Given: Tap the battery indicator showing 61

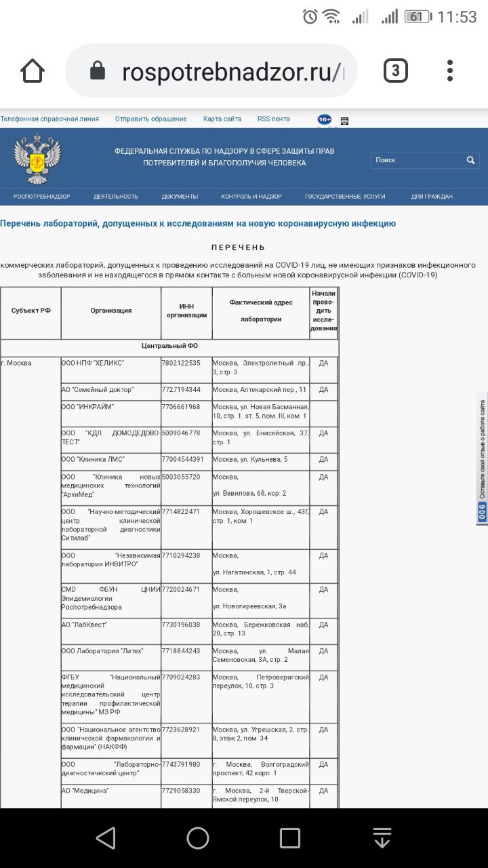Looking at the screenshot, I should point(418,17).
